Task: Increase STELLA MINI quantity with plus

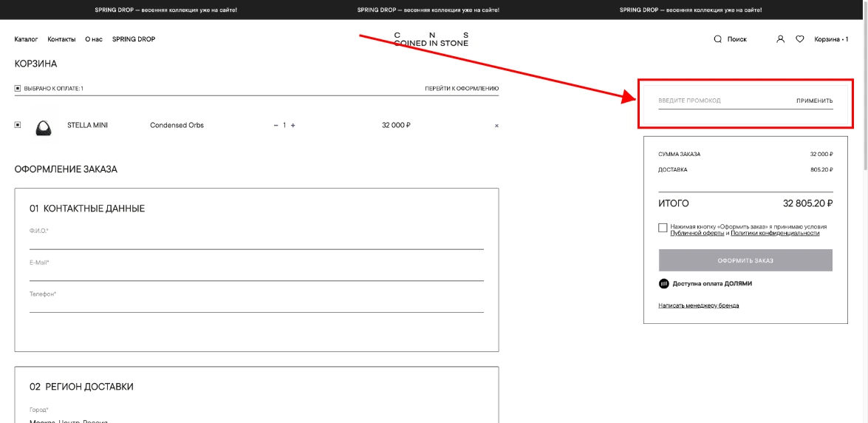Action: click(293, 125)
